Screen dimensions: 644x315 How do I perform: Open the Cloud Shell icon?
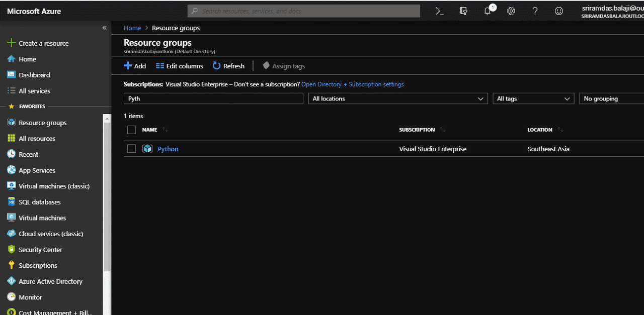[x=439, y=11]
